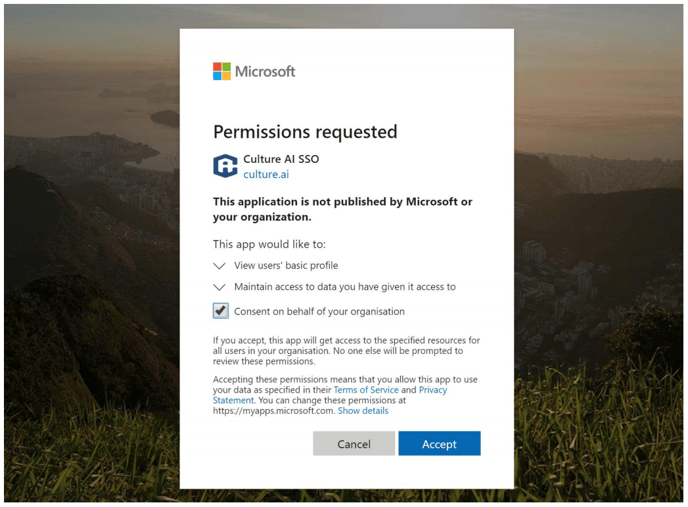This screenshot has height=507, width=688.
Task: Select the 'Maintain access to data' permission text
Action: point(345,287)
